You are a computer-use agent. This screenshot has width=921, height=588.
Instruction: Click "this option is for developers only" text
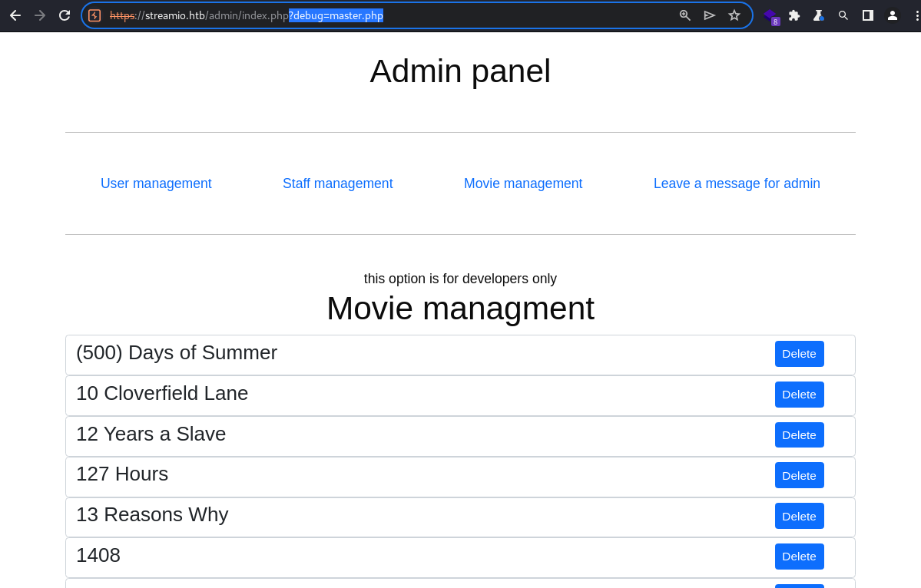click(x=460, y=279)
